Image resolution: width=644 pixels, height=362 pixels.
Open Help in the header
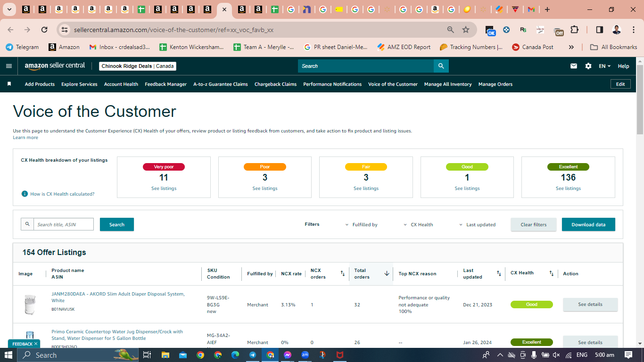point(623,66)
